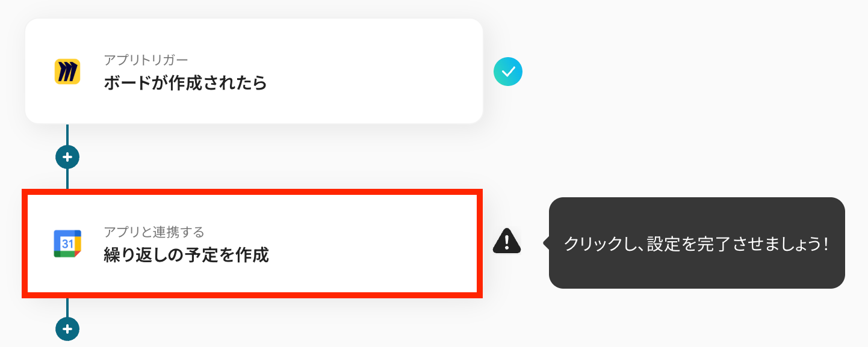The height and width of the screenshot is (347, 868).
Task: Click the アプリと連携する label
Action: (x=154, y=232)
